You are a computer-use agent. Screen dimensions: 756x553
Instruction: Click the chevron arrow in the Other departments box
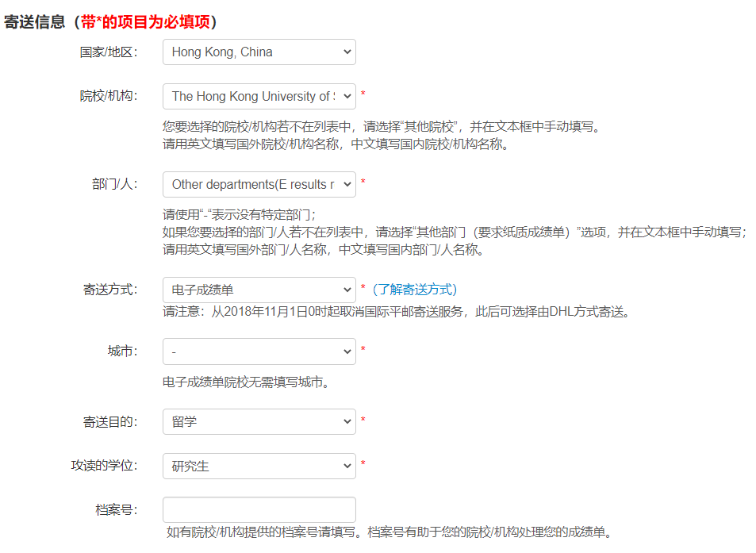(347, 185)
